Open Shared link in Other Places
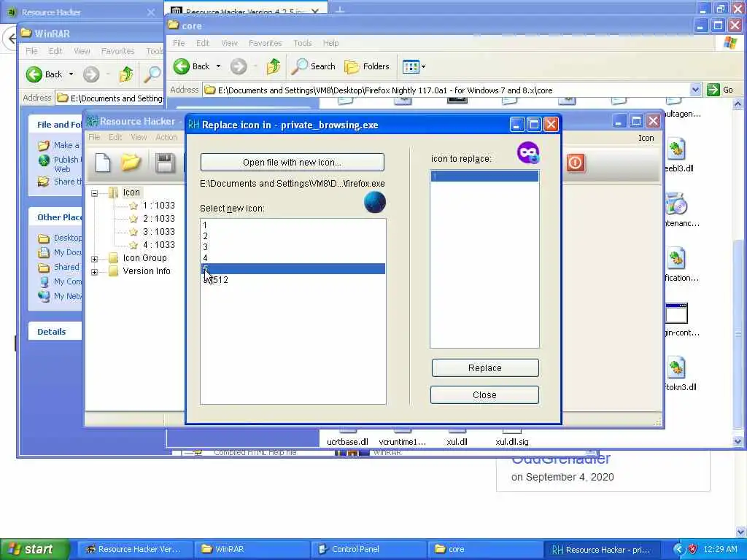Viewport: 747px width, 560px height. coord(66,267)
